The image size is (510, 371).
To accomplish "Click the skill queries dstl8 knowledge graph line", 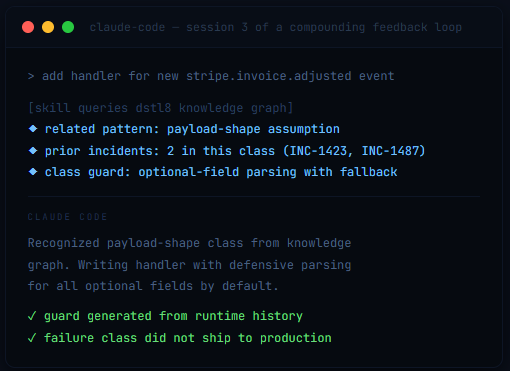I will [160, 108].
